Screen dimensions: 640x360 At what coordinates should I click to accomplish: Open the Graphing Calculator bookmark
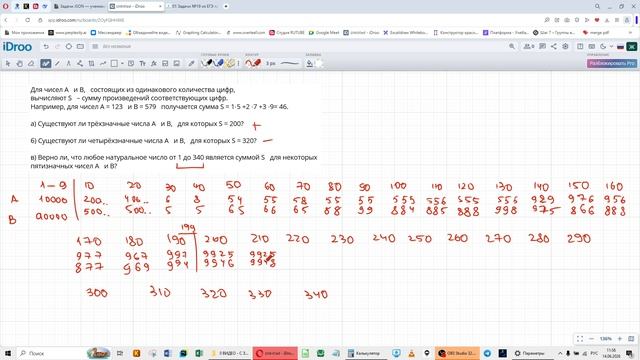(x=198, y=32)
